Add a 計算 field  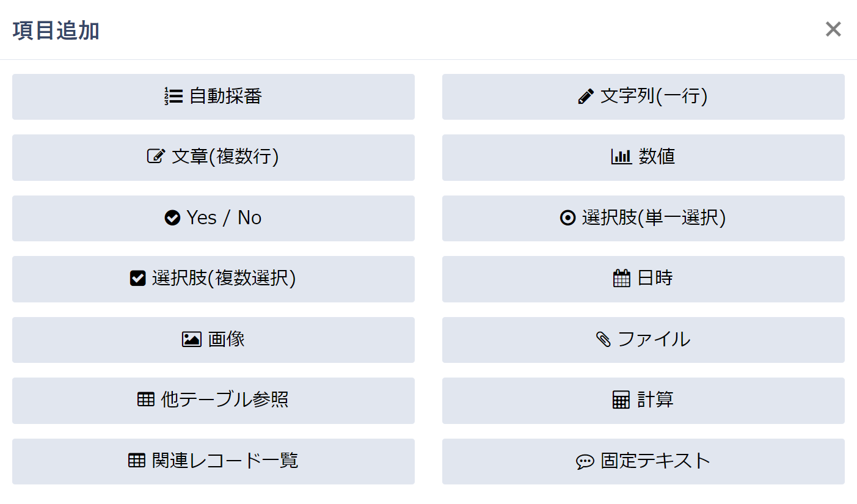[642, 400]
